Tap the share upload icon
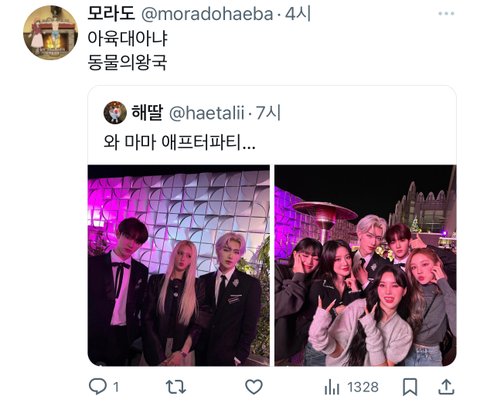 click(x=446, y=387)
